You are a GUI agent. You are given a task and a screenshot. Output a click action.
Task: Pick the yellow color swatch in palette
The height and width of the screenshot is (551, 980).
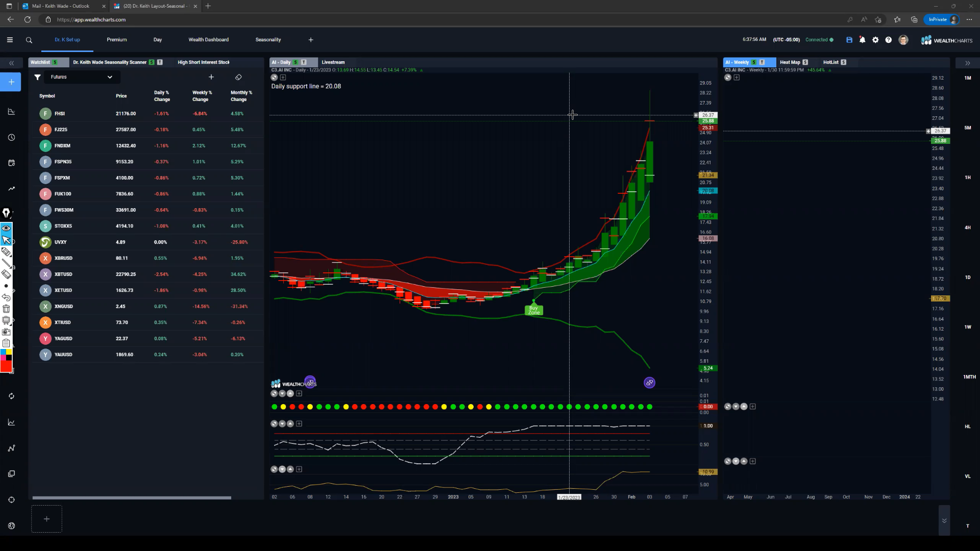(x=9, y=352)
